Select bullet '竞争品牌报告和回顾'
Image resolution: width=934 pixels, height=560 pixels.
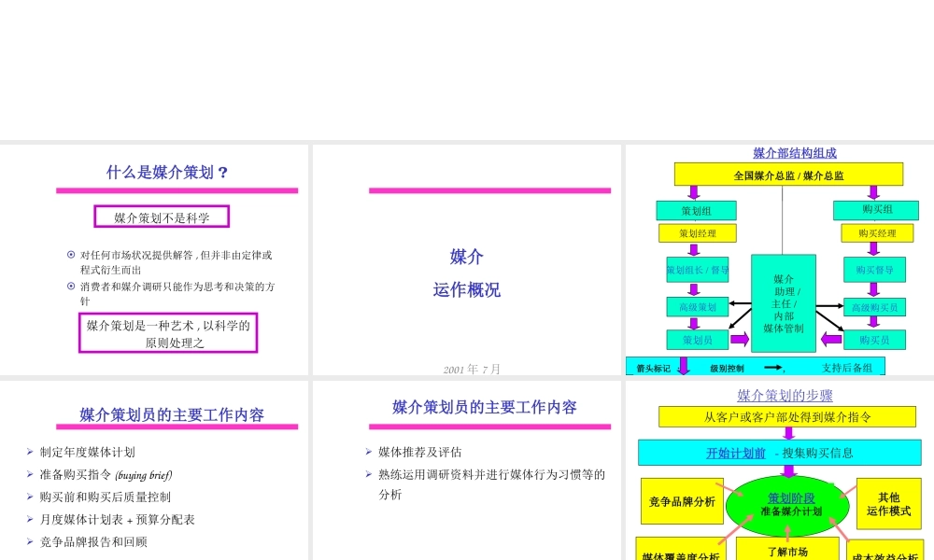[x=93, y=542]
